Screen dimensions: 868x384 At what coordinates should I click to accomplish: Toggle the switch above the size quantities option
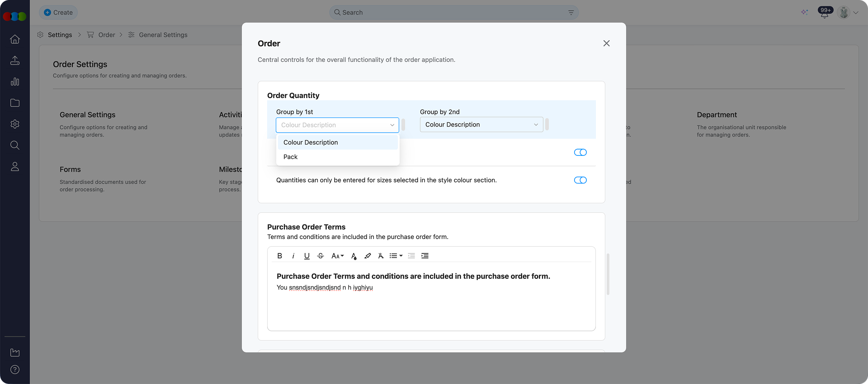click(x=580, y=152)
